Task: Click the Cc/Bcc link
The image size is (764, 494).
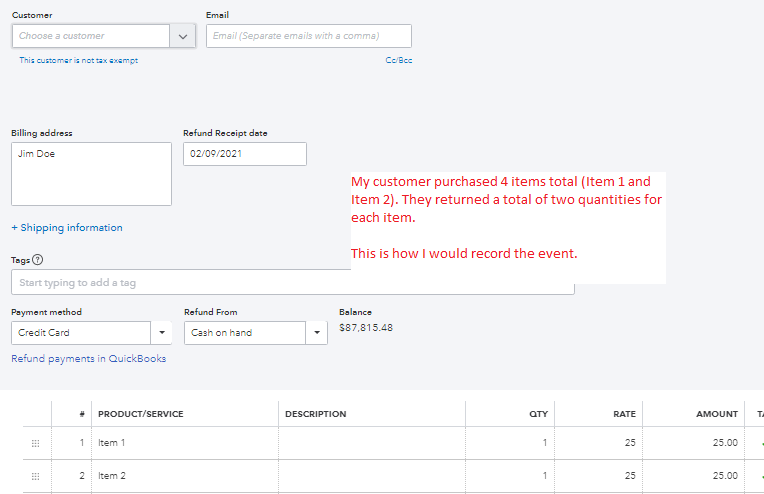Action: [399, 60]
